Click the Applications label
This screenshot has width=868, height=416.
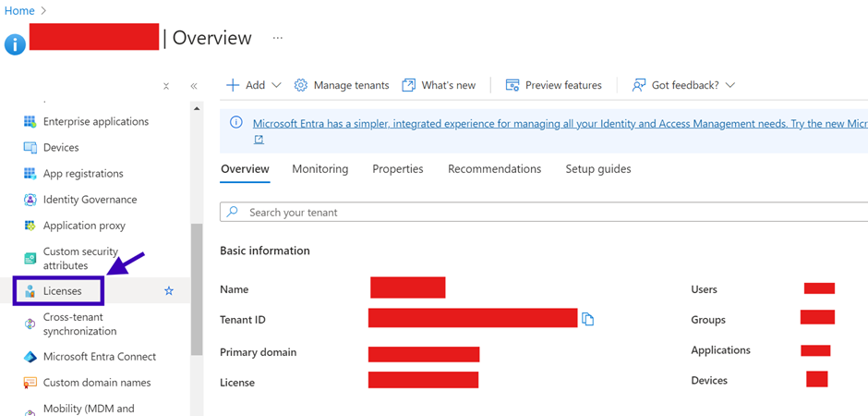coord(721,350)
